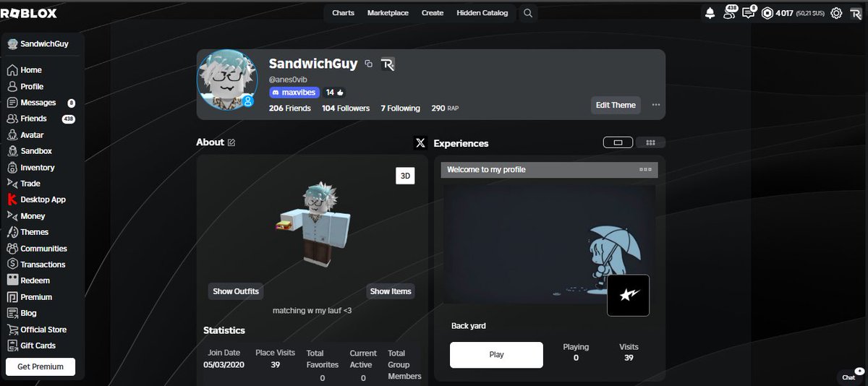Image resolution: width=868 pixels, height=386 pixels.
Task: Open the experience card three-dot menu
Action: click(x=645, y=170)
